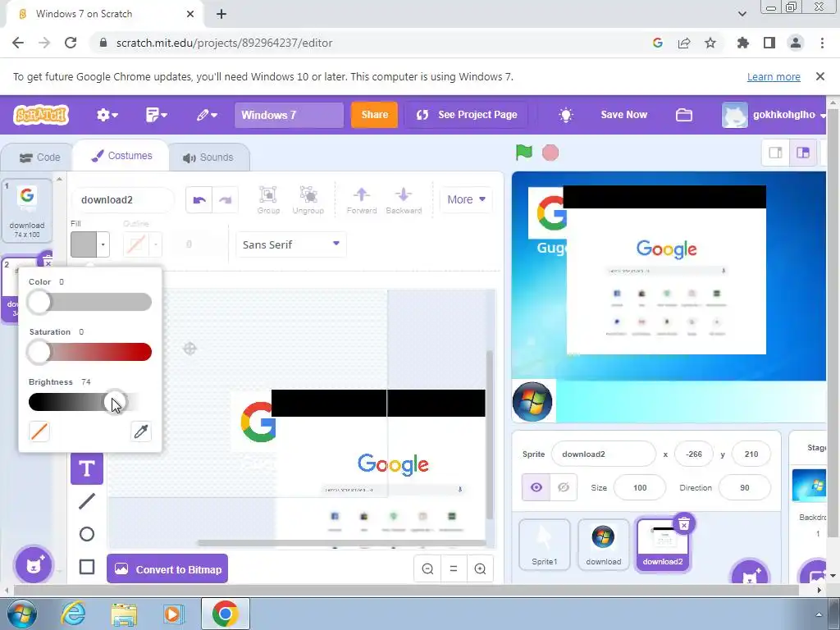Expand Chrome tab search chevron
The height and width of the screenshot is (630, 840).
742,14
